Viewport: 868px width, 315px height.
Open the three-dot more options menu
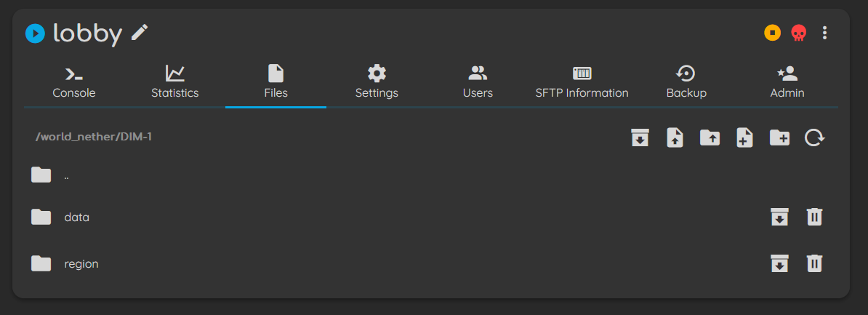tap(824, 33)
